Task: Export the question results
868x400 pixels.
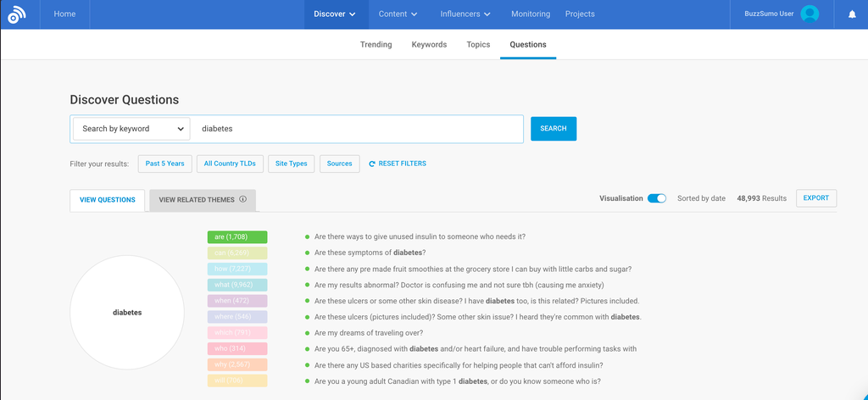Action: 815,198
